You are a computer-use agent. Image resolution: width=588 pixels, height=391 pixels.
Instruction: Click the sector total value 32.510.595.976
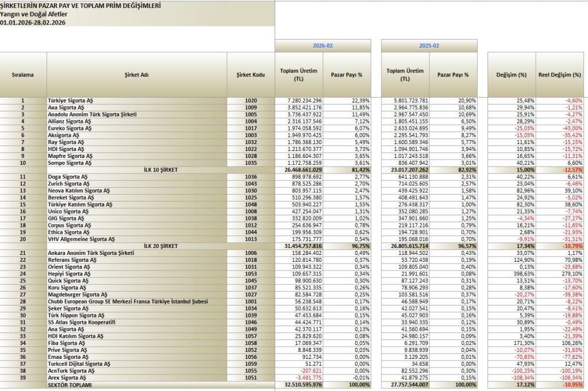tap(301, 384)
